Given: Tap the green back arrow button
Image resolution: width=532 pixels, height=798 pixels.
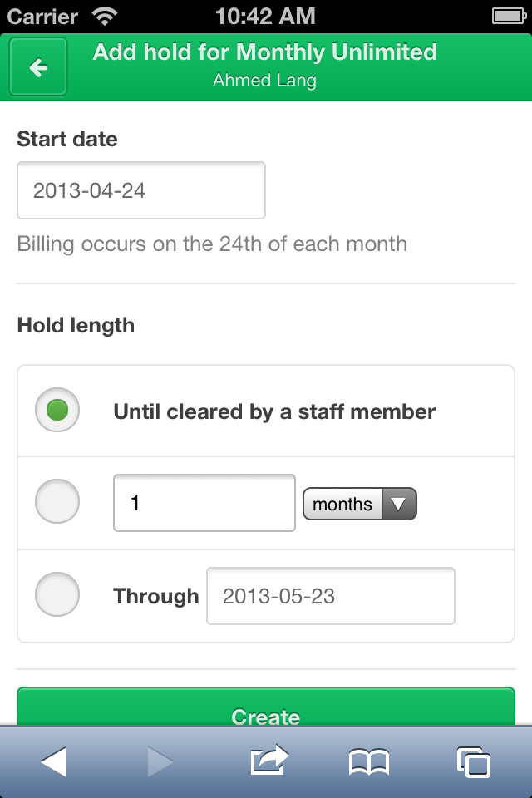Looking at the screenshot, I should pos(38,66).
